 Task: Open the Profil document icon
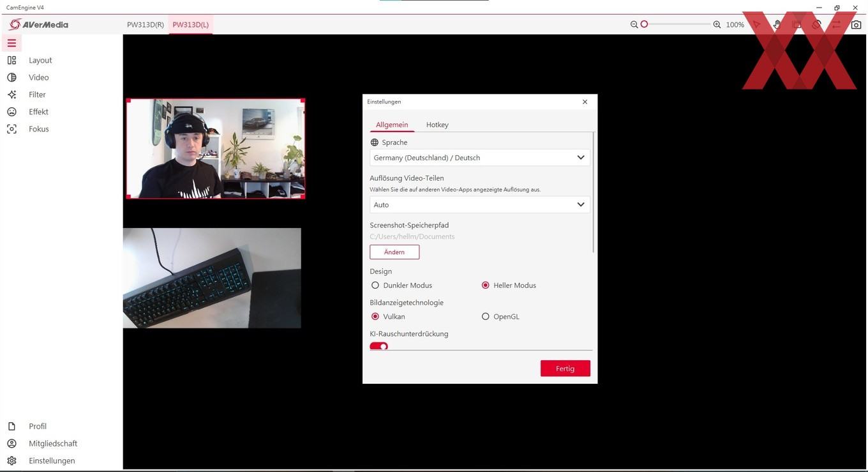pyautogui.click(x=11, y=426)
